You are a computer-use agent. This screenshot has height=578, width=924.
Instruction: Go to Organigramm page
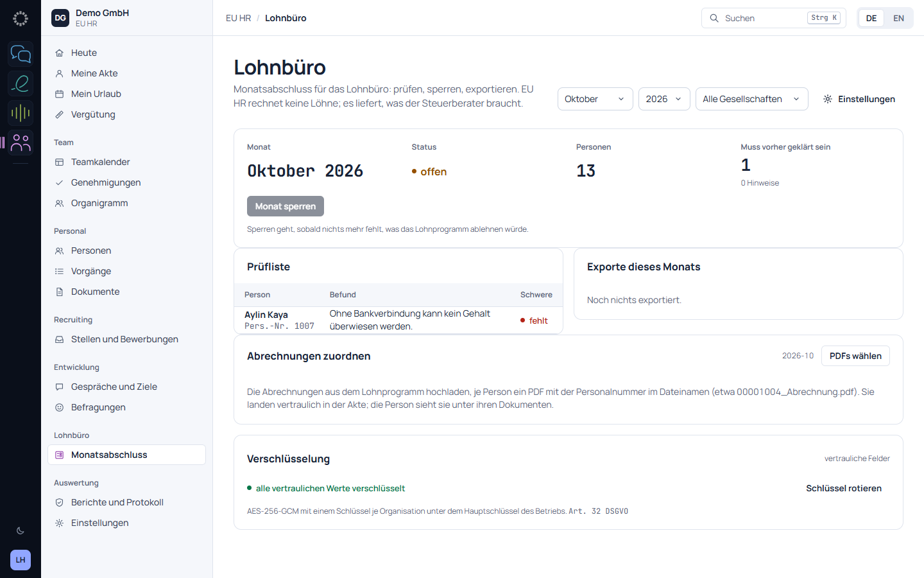click(x=126, y=203)
